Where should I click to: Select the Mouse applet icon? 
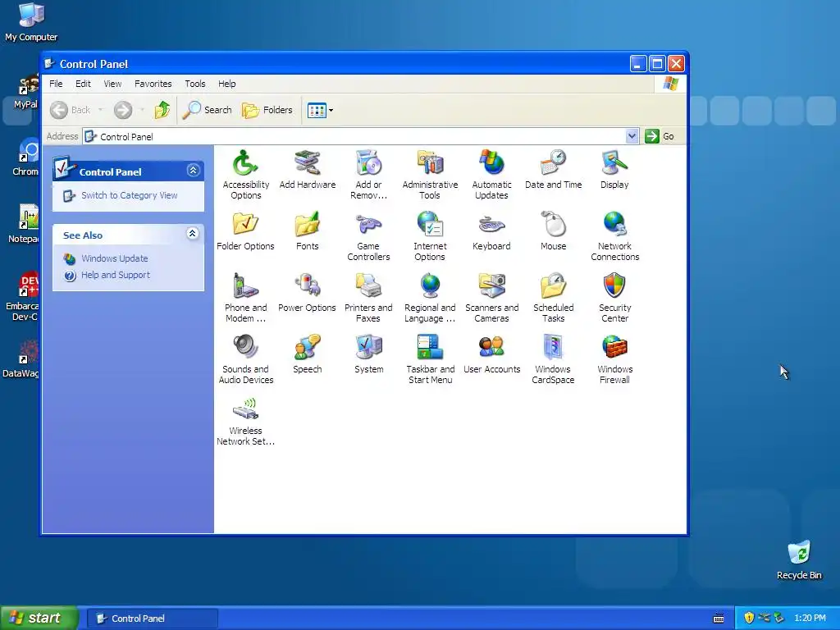[x=554, y=224]
